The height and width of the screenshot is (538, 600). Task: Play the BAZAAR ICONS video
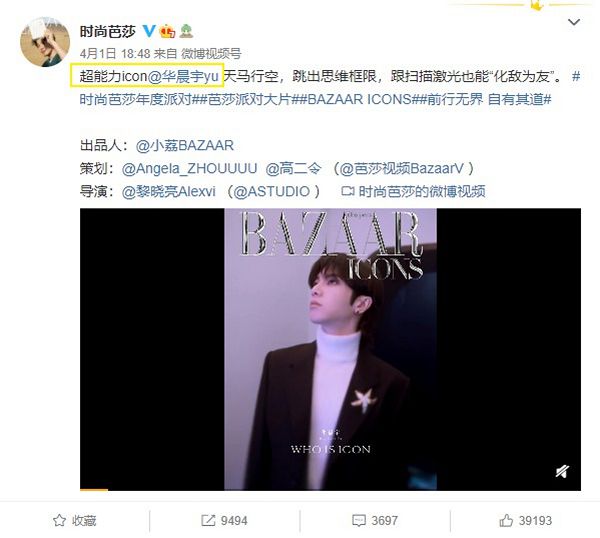[330, 349]
